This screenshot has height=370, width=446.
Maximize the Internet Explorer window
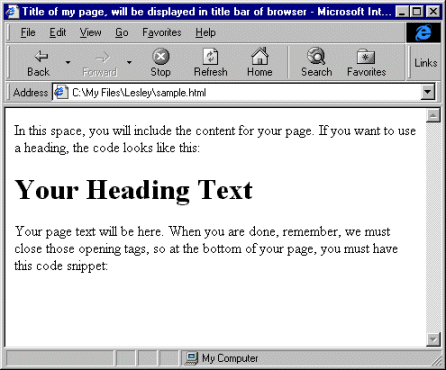417,12
